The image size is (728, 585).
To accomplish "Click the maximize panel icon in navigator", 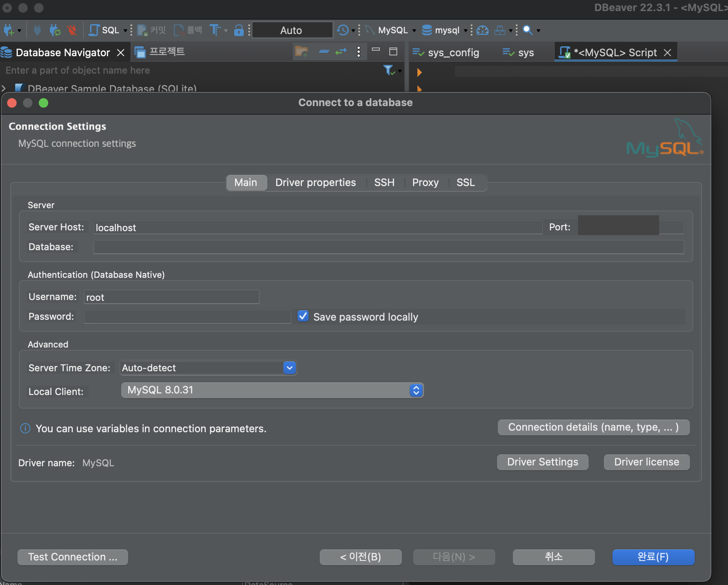I will pyautogui.click(x=393, y=51).
